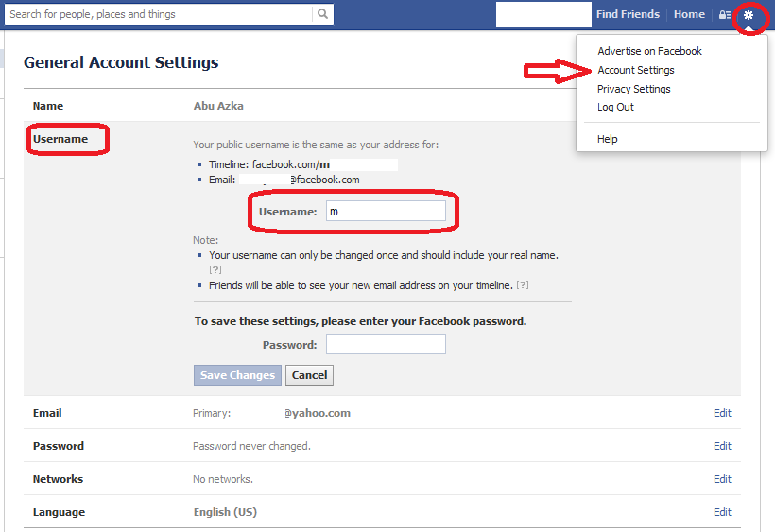Click the 'No networks.' text

click(223, 479)
